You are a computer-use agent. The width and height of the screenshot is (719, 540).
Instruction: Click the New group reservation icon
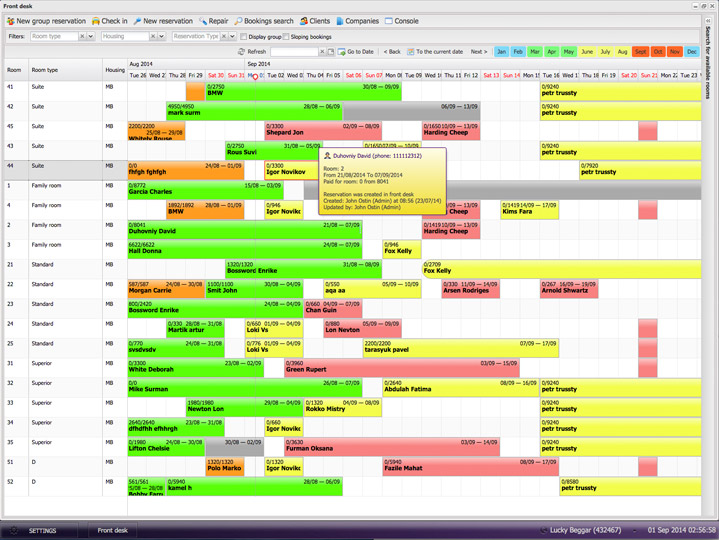coord(10,21)
